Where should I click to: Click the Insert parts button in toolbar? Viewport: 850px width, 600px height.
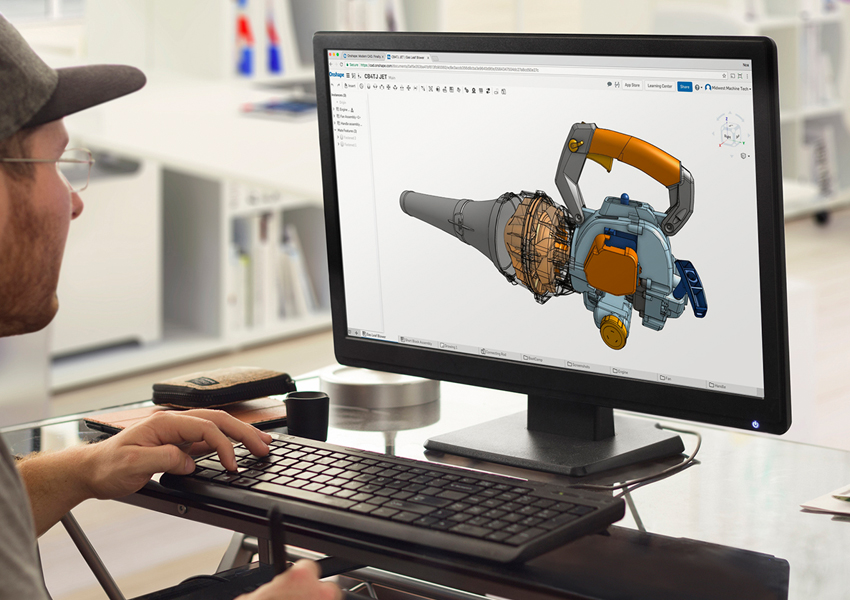click(x=349, y=86)
